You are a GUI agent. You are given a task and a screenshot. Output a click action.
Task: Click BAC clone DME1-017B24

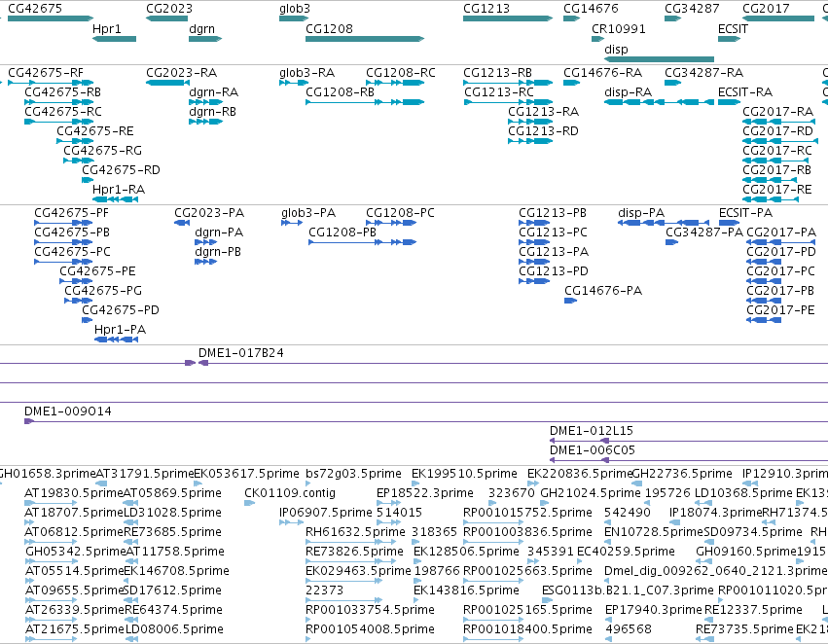[x=240, y=352]
